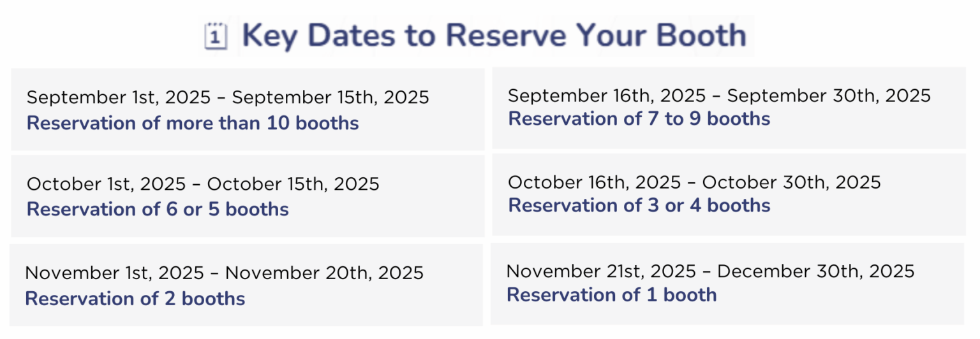This screenshot has width=980, height=339.
Task: Click September 1st – September 15th date range
Action: [228, 97]
